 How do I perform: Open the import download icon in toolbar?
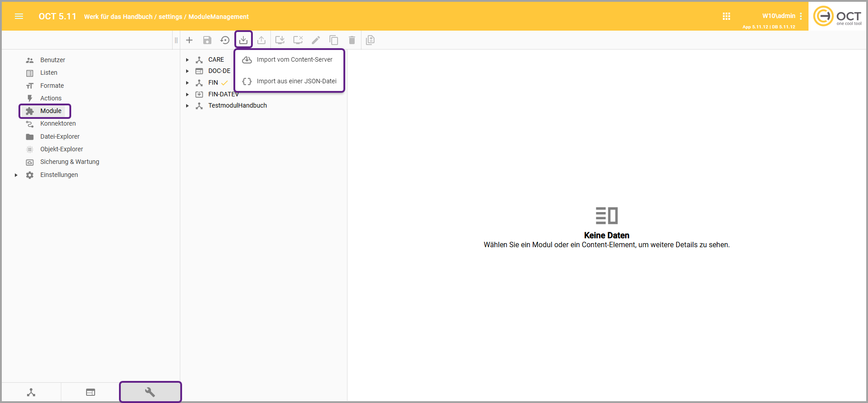pyautogui.click(x=243, y=40)
